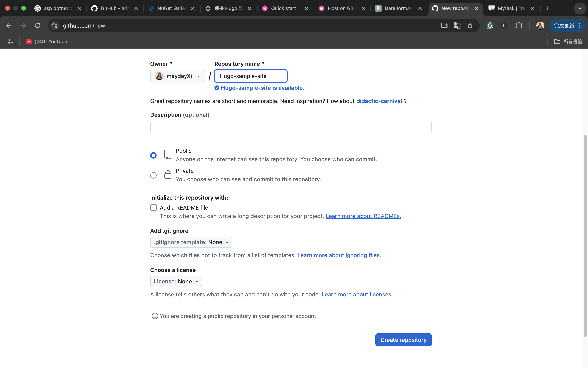Reload the github.com/new page
This screenshot has height=368, width=588.
click(x=37, y=26)
